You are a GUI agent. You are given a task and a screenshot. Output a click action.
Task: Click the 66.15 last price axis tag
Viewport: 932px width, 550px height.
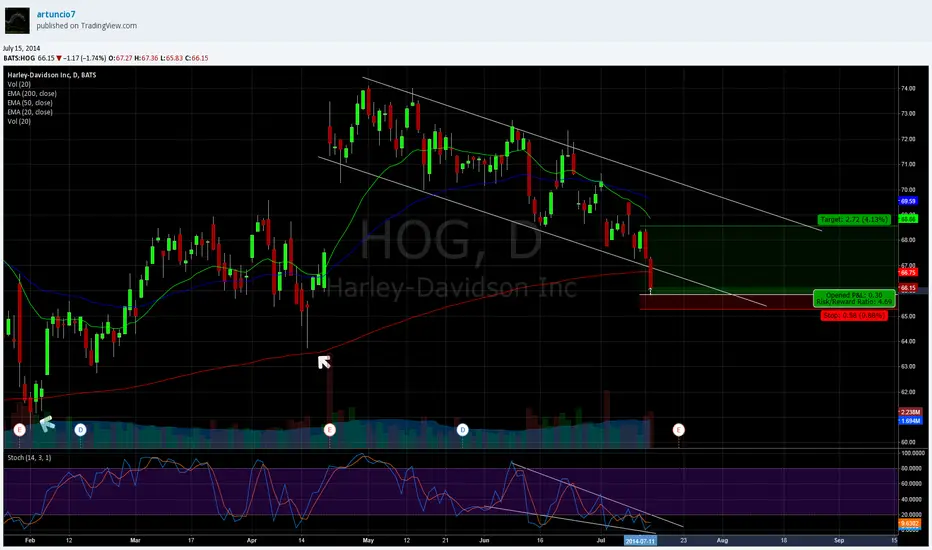coord(908,288)
